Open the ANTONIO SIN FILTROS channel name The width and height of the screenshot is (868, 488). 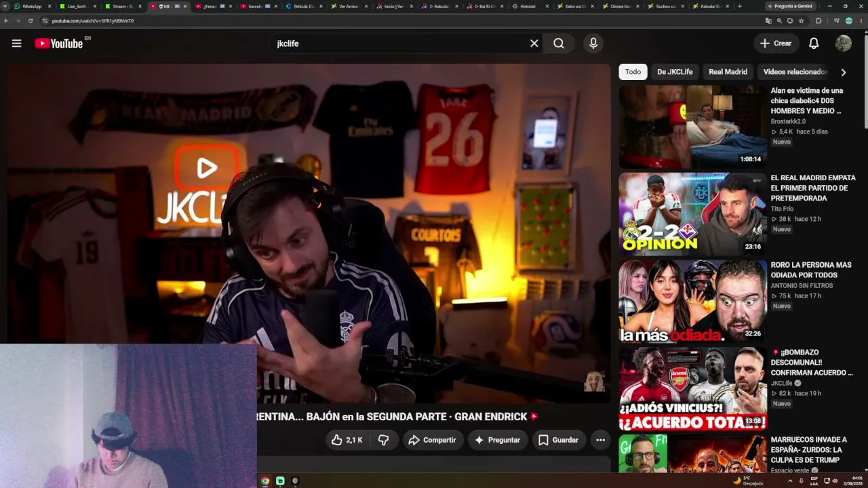click(x=802, y=285)
